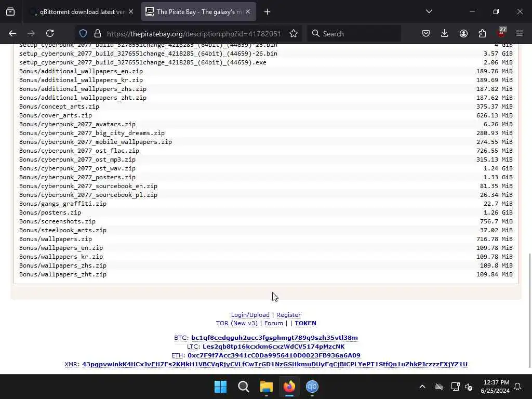Click the setup .exe file name
This screenshot has height=399, width=532.
[x=143, y=62]
